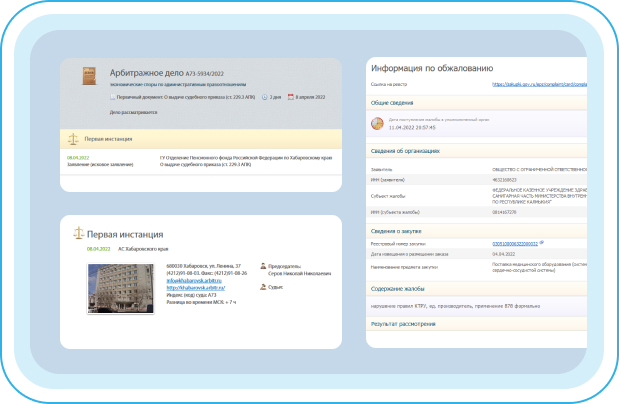619x404 pixels.
Task: Click the complaint date clock icon
Action: coord(376,125)
